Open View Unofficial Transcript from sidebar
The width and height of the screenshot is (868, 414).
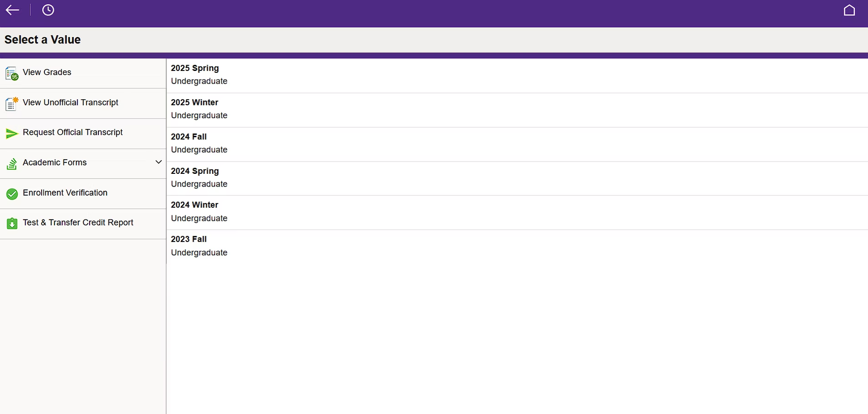(x=70, y=102)
